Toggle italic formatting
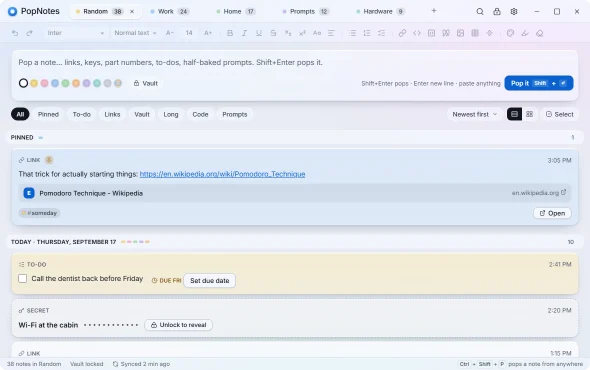590x370 pixels. pos(244,33)
